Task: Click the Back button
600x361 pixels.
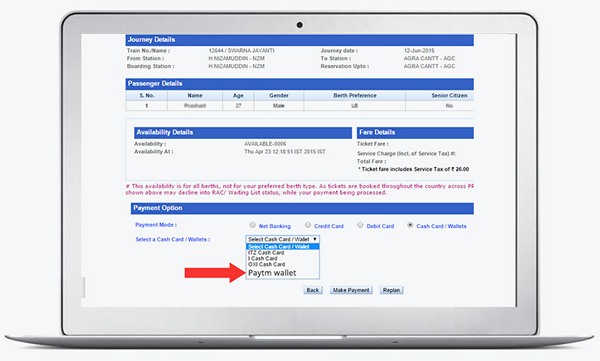Action: [313, 290]
